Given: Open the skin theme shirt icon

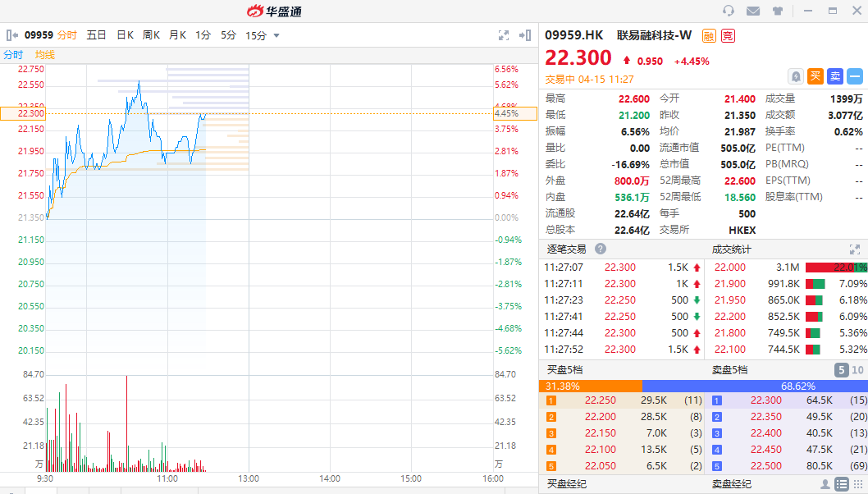Looking at the screenshot, I should click(778, 11).
